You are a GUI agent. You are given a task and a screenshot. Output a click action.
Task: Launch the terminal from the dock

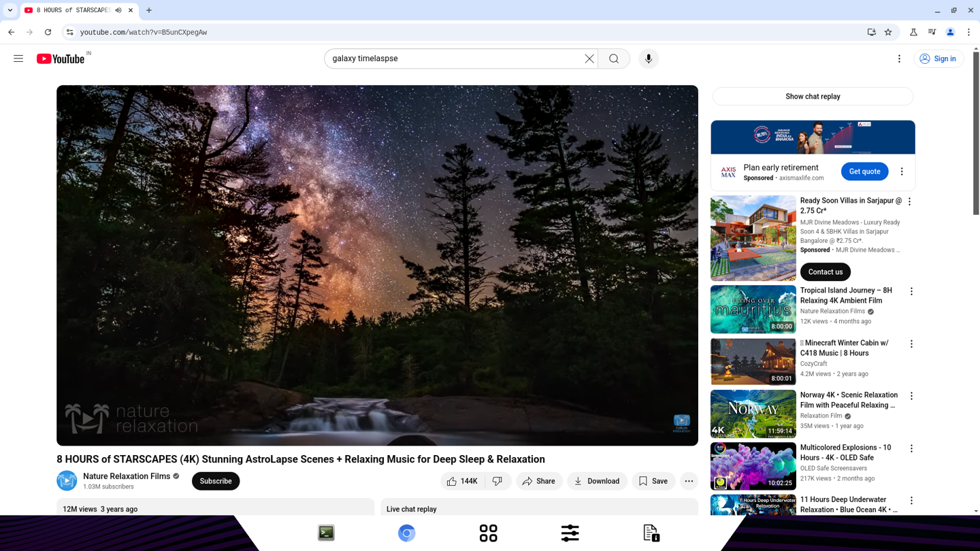[x=325, y=533]
